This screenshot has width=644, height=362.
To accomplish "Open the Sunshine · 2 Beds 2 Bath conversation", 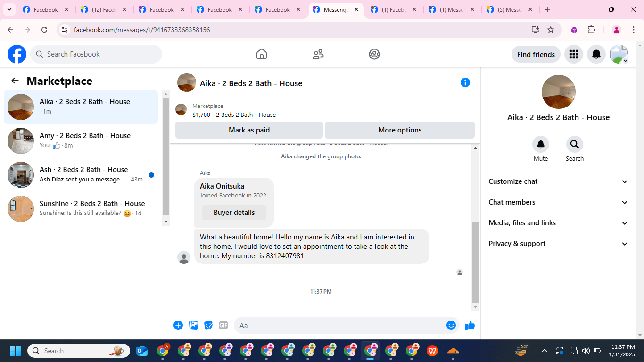I will click(x=81, y=209).
